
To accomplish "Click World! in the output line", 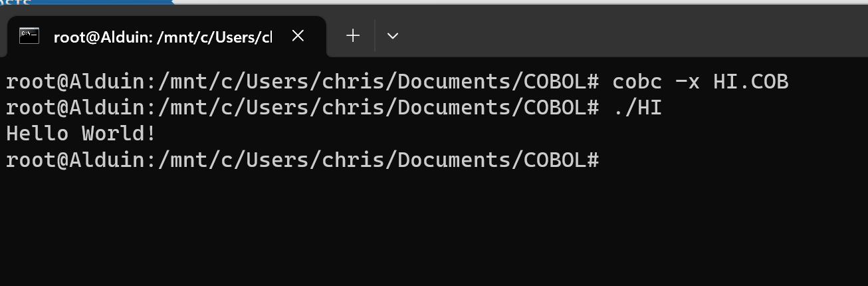I will point(119,134).
